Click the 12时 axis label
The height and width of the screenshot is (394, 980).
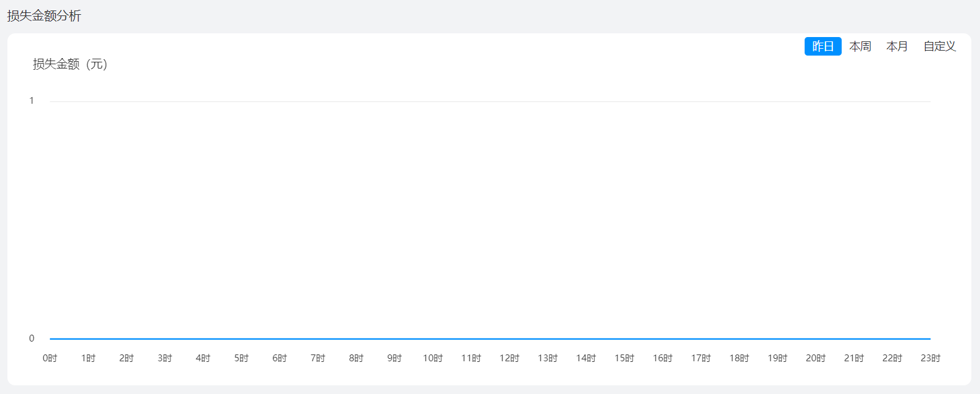tap(509, 358)
